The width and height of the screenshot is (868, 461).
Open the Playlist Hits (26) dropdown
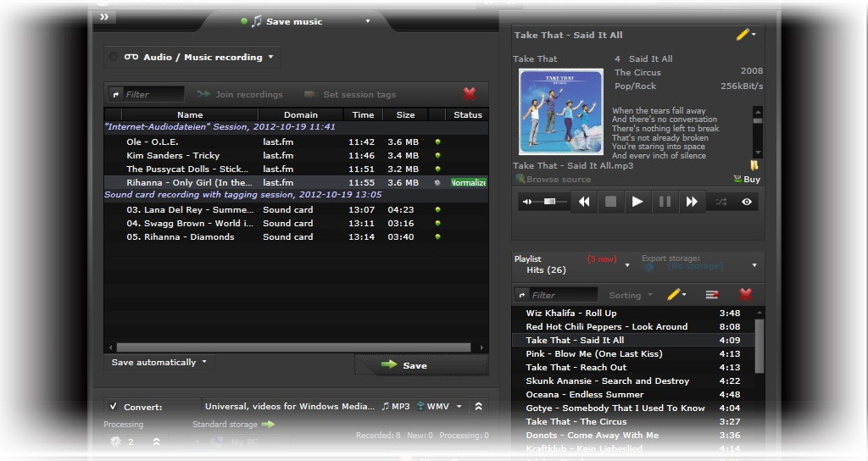tap(572, 265)
